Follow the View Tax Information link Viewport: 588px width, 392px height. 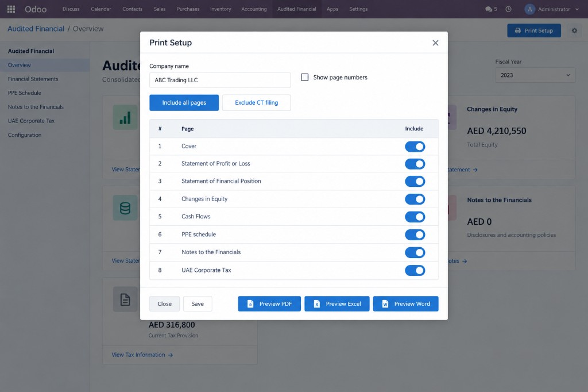[142, 355]
